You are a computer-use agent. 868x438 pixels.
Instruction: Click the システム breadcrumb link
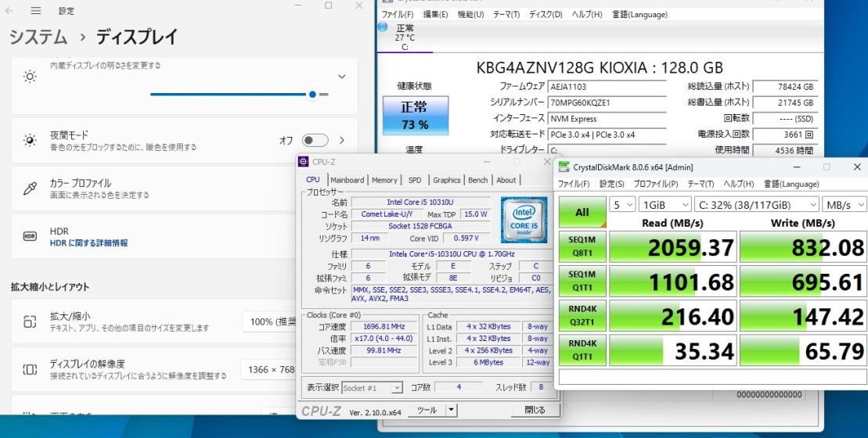pyautogui.click(x=38, y=37)
